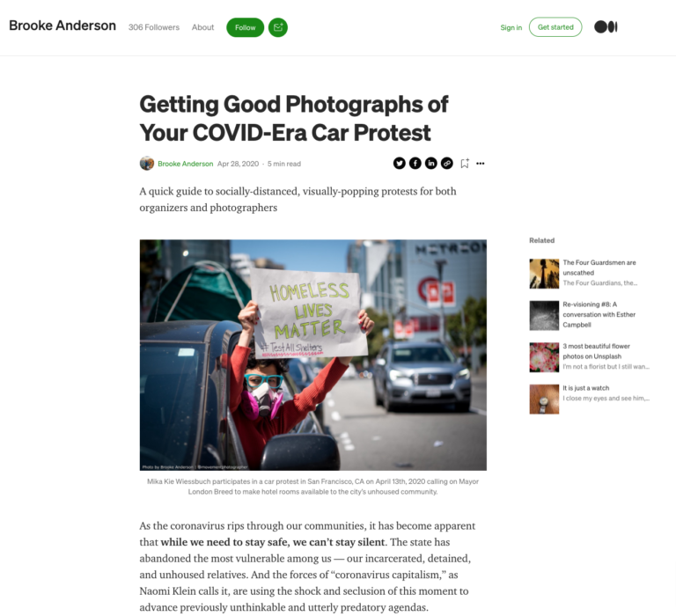Bookmark this story

[x=465, y=164]
